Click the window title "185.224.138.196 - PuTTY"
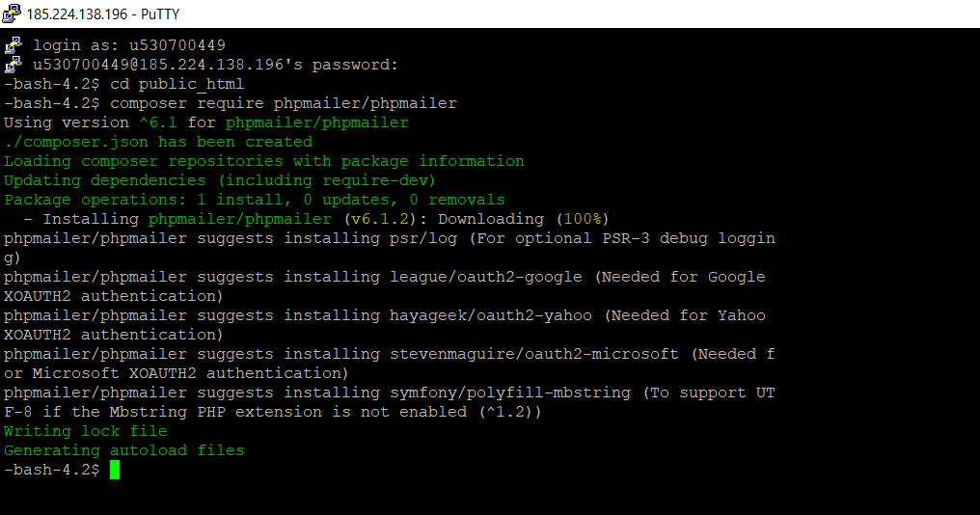Viewport: 980px width, 515px height. [103, 14]
